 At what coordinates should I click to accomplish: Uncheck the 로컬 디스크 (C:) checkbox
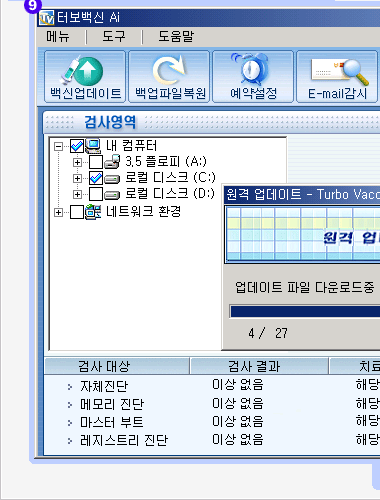pyautogui.click(x=96, y=178)
